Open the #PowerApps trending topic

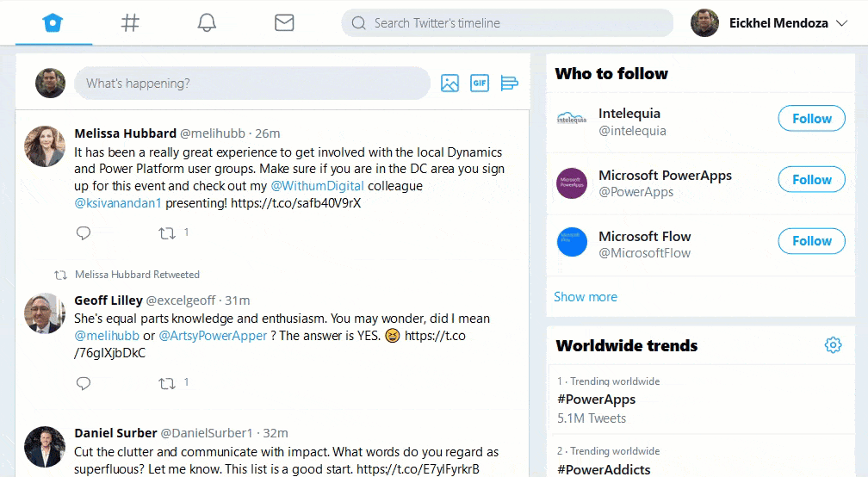point(596,400)
